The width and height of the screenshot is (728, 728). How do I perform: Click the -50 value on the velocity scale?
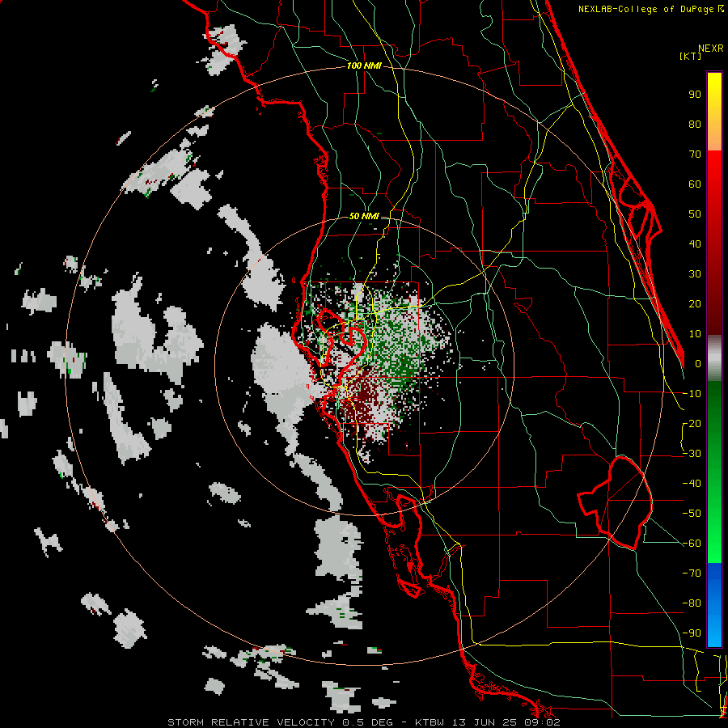(x=692, y=514)
